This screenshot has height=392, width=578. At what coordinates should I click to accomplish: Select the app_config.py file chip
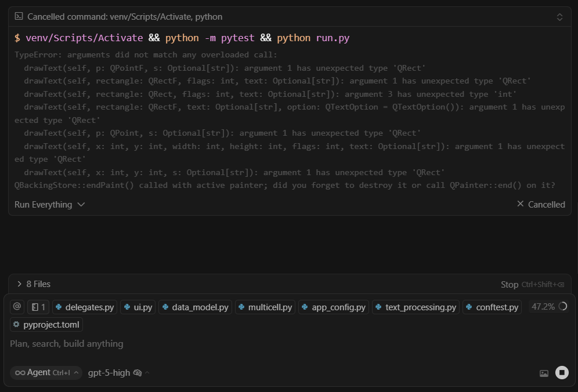(334, 307)
